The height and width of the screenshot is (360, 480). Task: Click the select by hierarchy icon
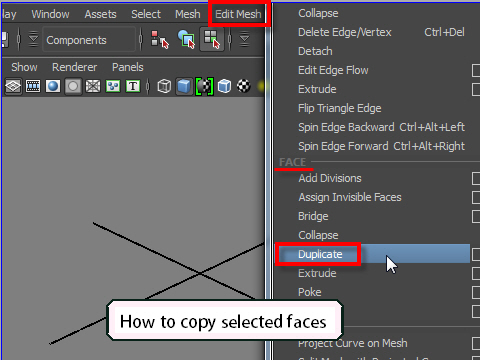160,39
